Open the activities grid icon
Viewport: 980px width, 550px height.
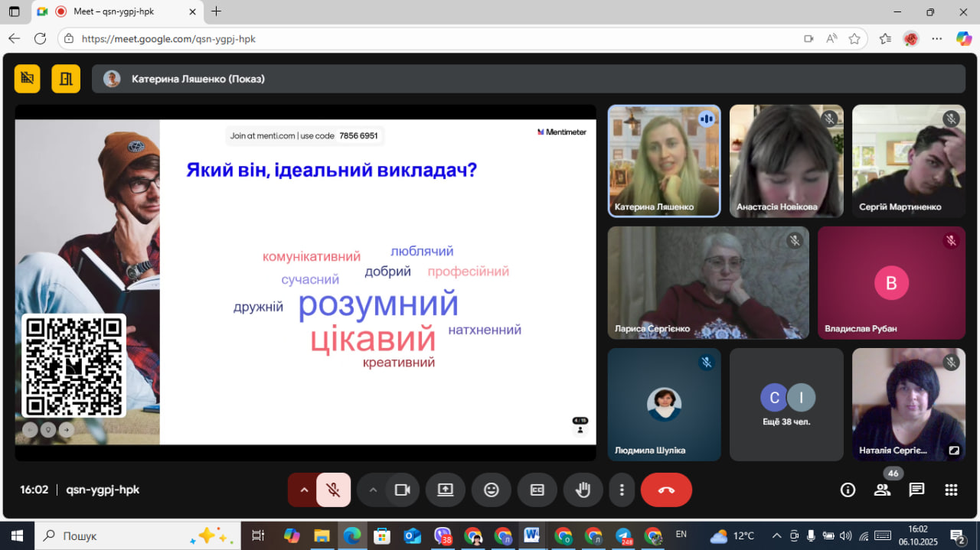pyautogui.click(x=951, y=490)
